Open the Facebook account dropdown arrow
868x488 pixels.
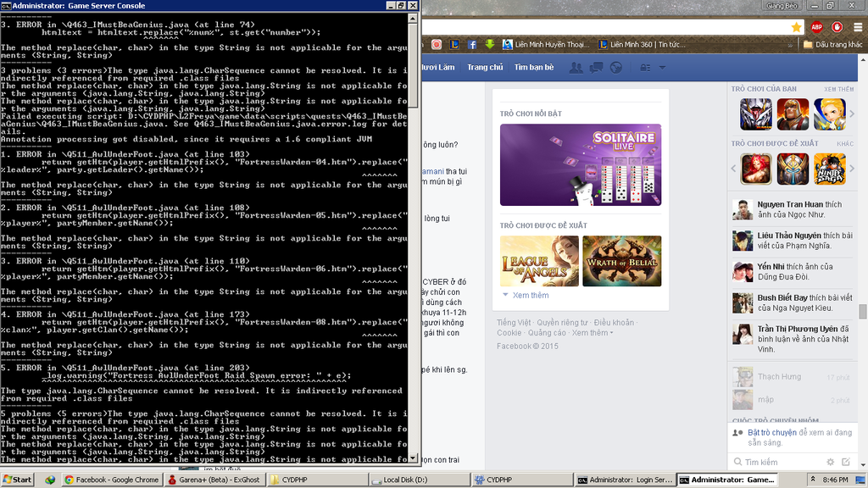tap(660, 67)
